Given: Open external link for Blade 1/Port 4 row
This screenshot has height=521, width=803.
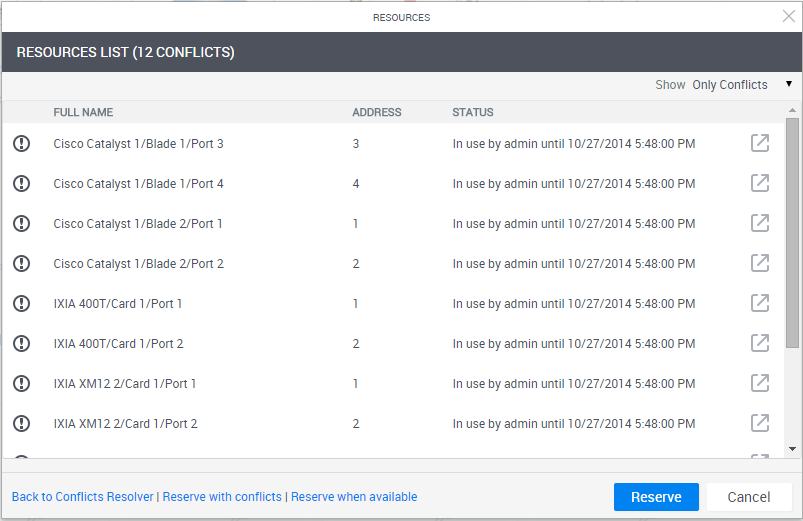Looking at the screenshot, I should coord(760,183).
